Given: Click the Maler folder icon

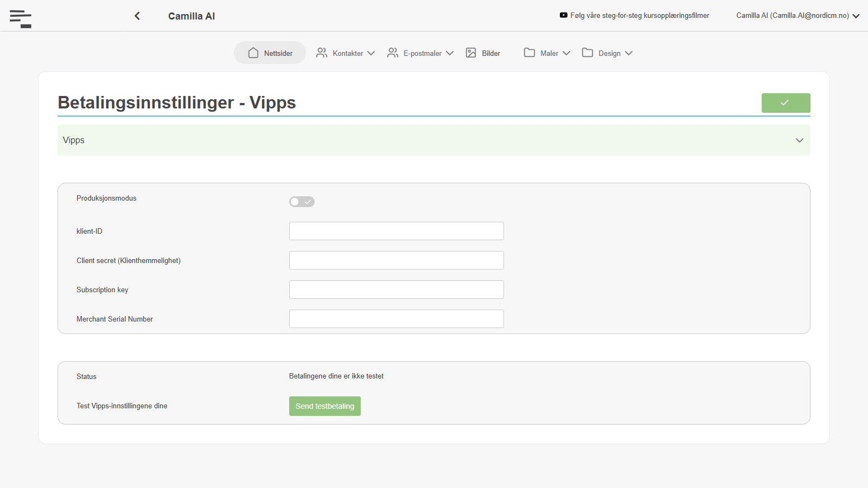Looking at the screenshot, I should pos(529,53).
